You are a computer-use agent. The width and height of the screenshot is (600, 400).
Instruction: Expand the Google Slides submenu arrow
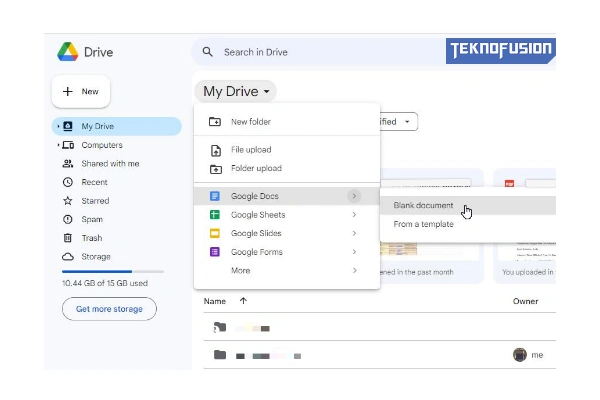tap(354, 233)
